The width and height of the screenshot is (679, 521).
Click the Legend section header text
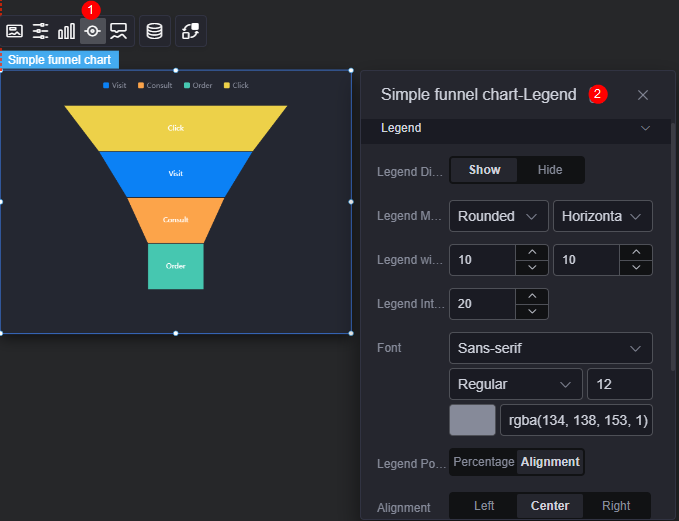[401, 128]
